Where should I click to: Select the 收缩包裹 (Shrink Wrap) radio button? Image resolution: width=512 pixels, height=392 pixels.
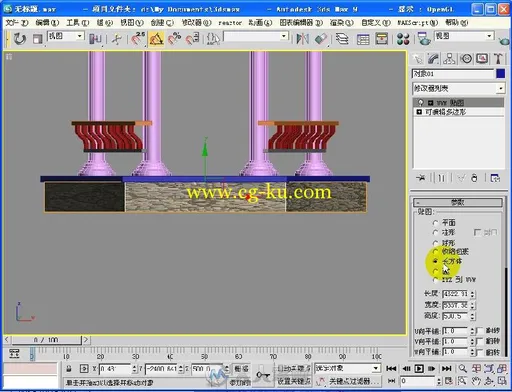tap(435, 252)
